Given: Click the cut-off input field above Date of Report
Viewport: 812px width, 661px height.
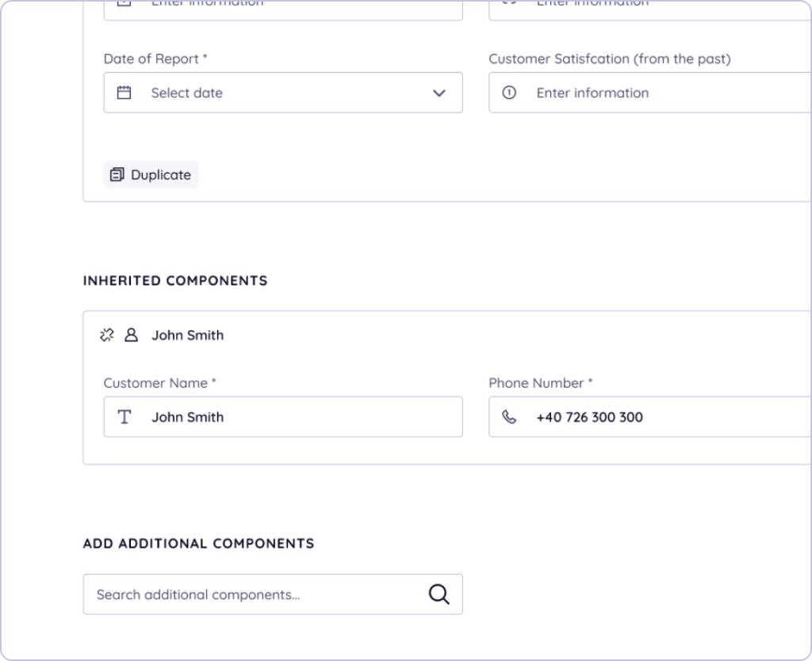Looking at the screenshot, I should point(282,8).
